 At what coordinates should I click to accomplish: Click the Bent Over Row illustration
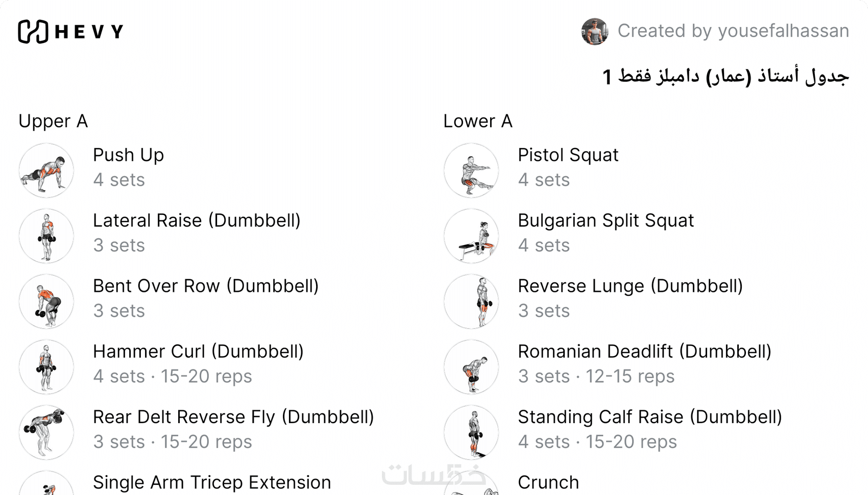pos(46,301)
